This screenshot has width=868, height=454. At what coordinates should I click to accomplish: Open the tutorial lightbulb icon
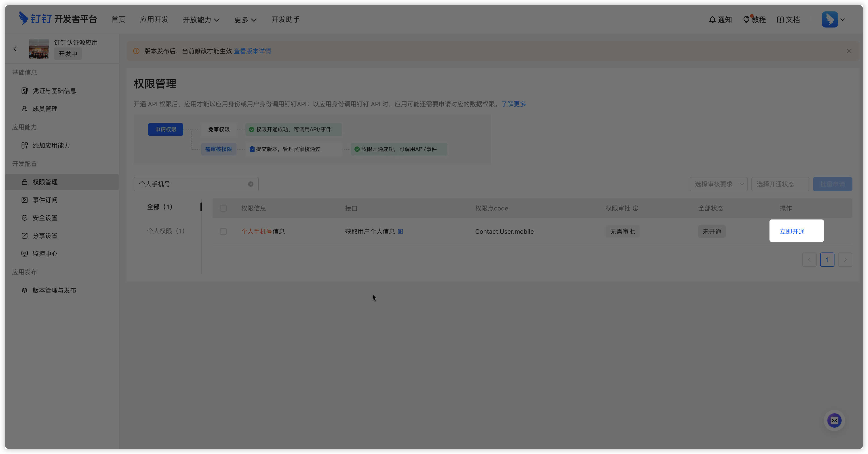click(746, 19)
